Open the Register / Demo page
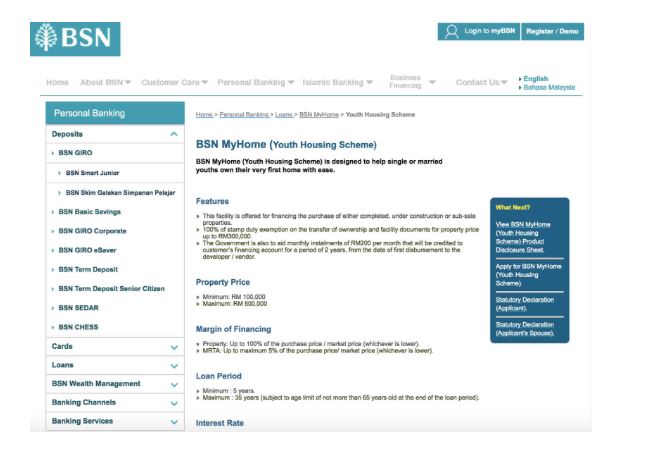 [552, 32]
